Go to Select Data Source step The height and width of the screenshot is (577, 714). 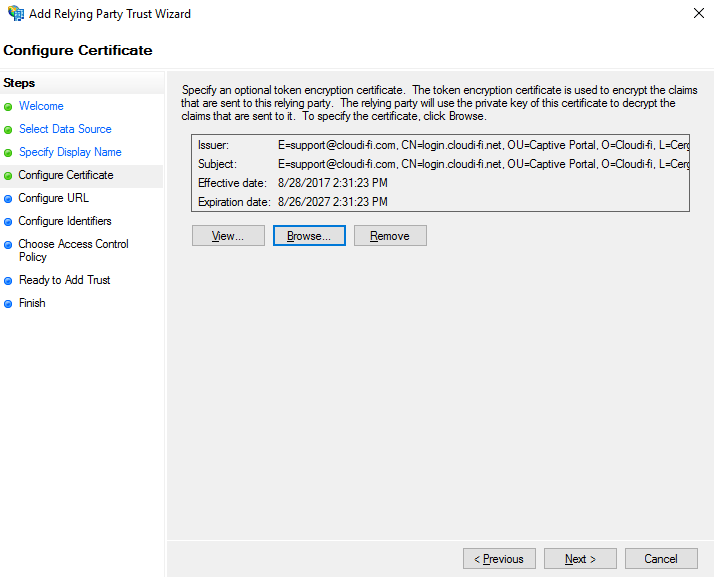65,129
